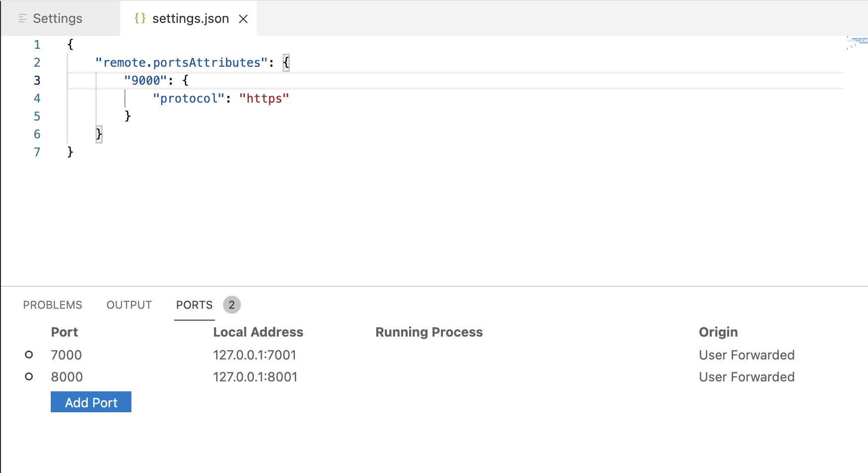The height and width of the screenshot is (473, 868).
Task: Place cursor on the "protocol" key
Action: coord(189,99)
